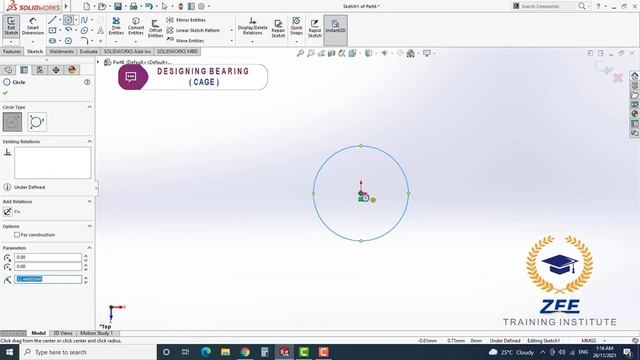Open the FeatureManager design tree tab
Viewport: 640px width, 360px height.
(x=8, y=70)
